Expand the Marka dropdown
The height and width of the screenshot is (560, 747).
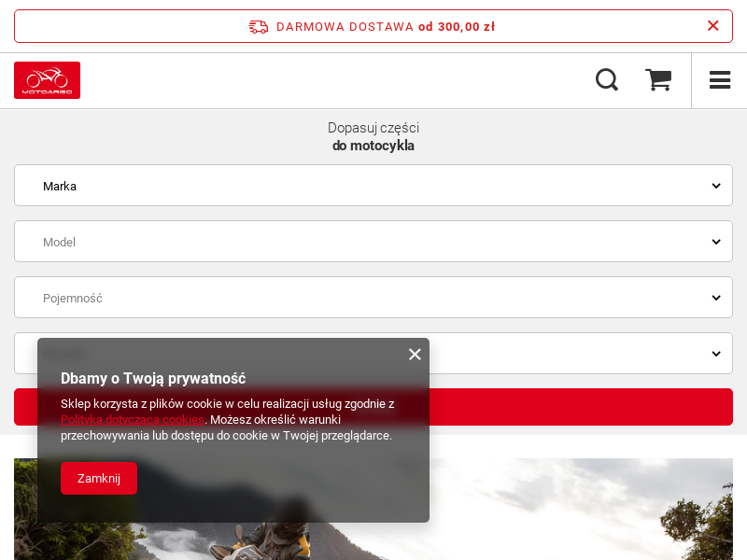click(x=373, y=185)
